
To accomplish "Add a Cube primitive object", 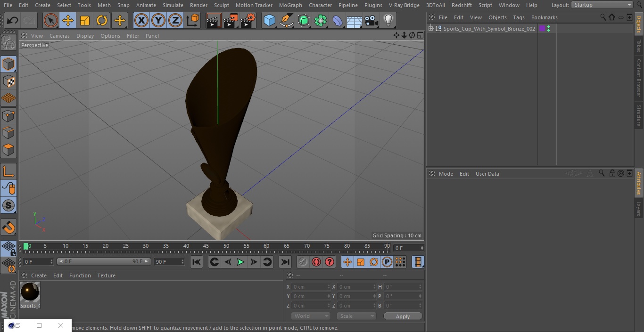I will [269, 20].
